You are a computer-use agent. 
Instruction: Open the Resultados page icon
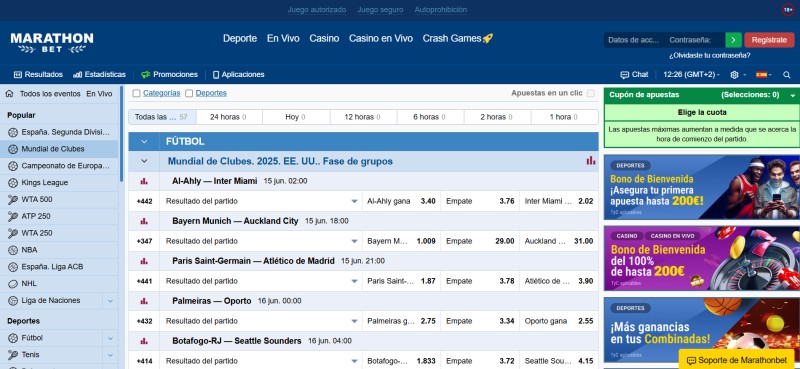tap(18, 75)
